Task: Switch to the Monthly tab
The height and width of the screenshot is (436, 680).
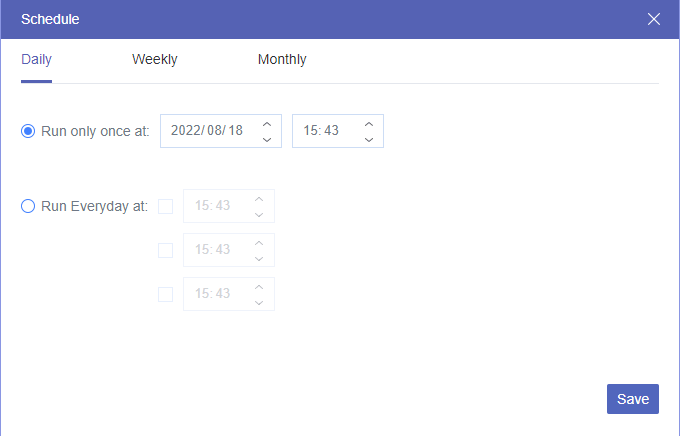Action: (x=282, y=59)
